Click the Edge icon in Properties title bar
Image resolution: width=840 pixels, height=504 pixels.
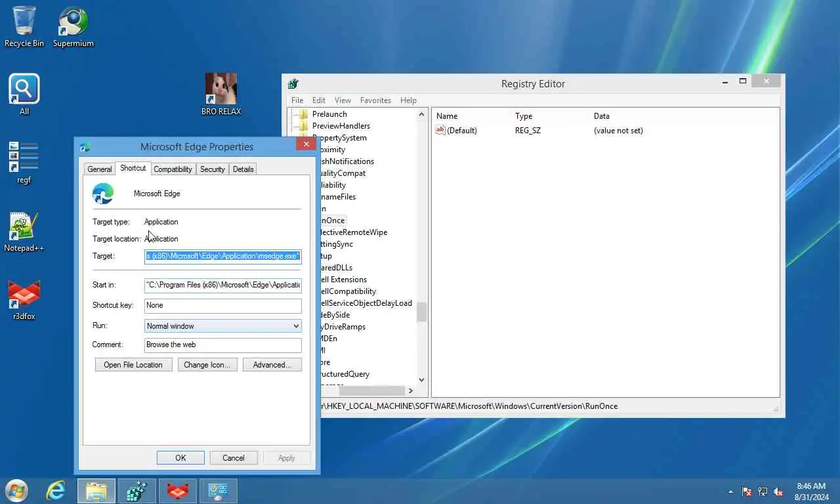point(85,147)
